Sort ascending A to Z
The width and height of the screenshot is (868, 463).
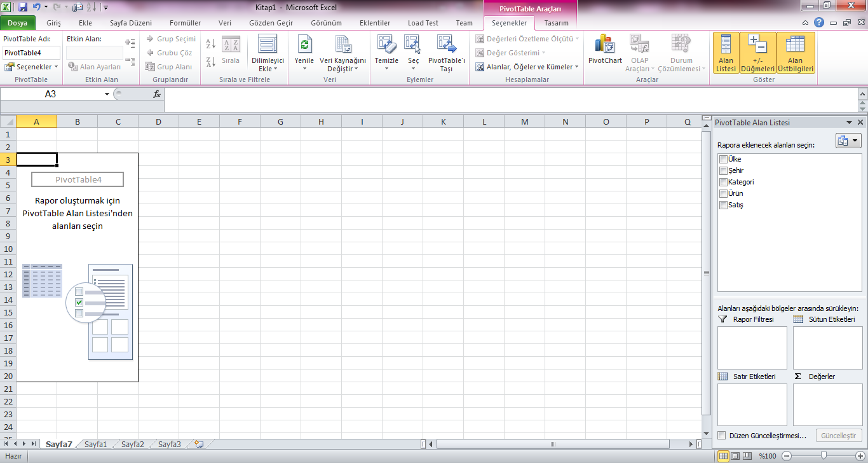pyautogui.click(x=211, y=44)
